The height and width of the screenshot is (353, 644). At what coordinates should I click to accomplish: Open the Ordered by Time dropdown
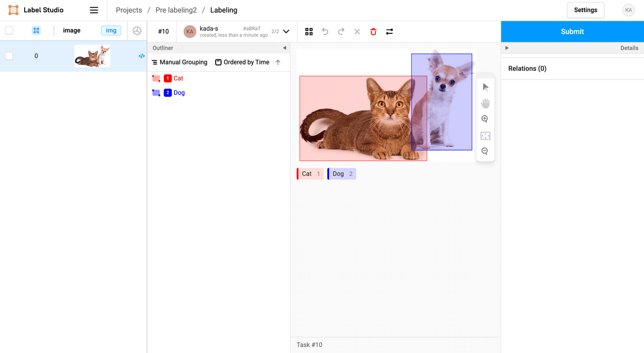[x=242, y=62]
